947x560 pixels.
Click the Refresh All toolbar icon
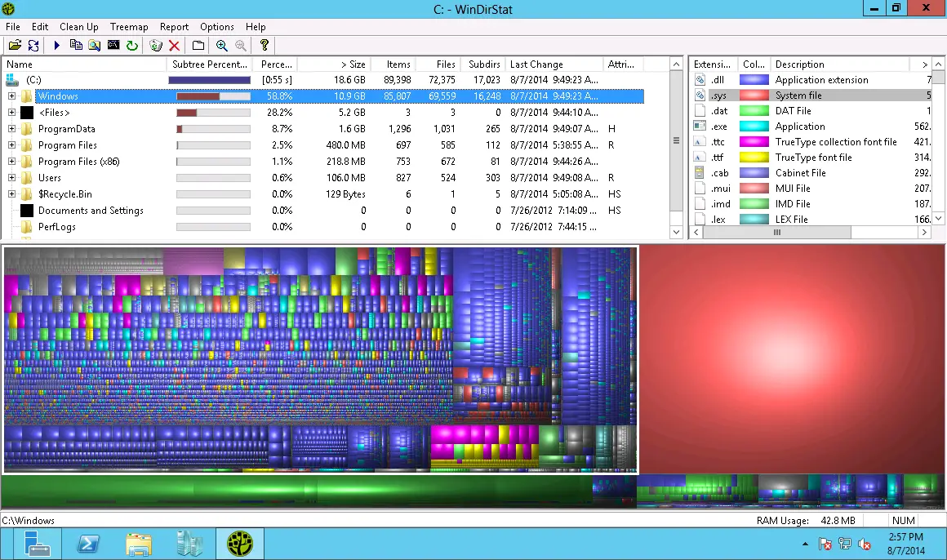(33, 46)
